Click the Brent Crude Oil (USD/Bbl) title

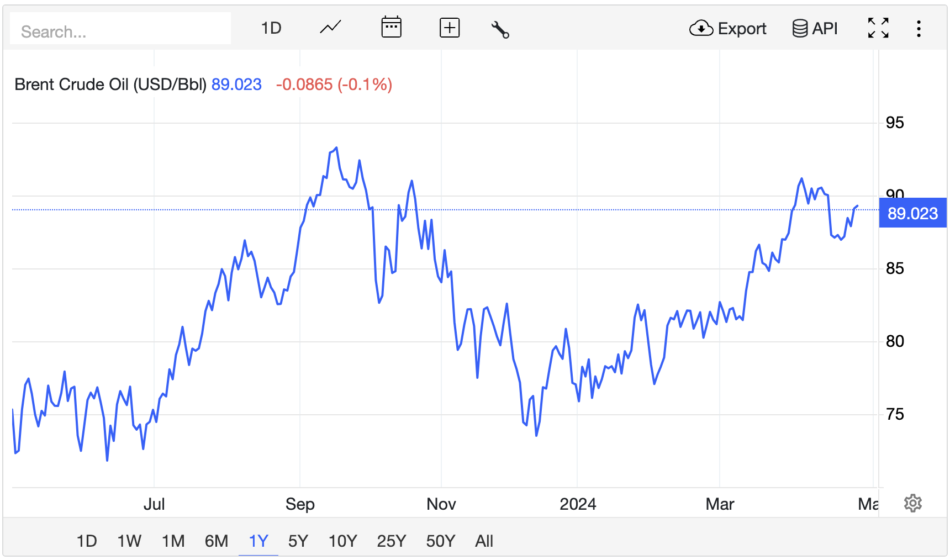pyautogui.click(x=110, y=84)
